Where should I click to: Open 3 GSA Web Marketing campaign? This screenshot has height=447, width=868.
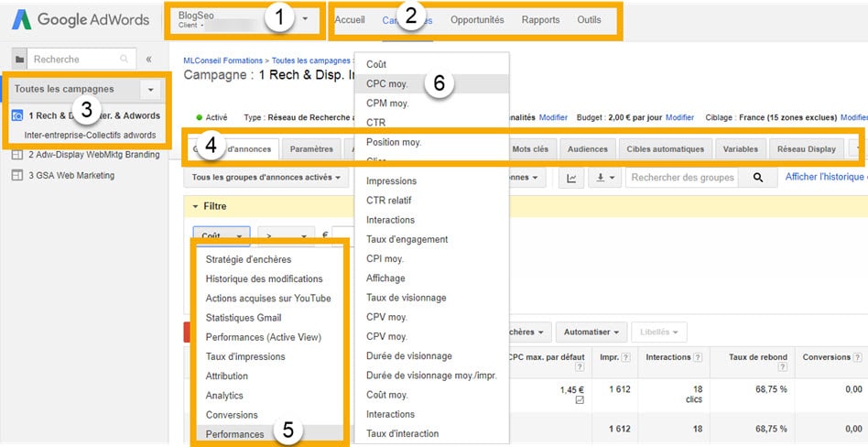tap(71, 175)
